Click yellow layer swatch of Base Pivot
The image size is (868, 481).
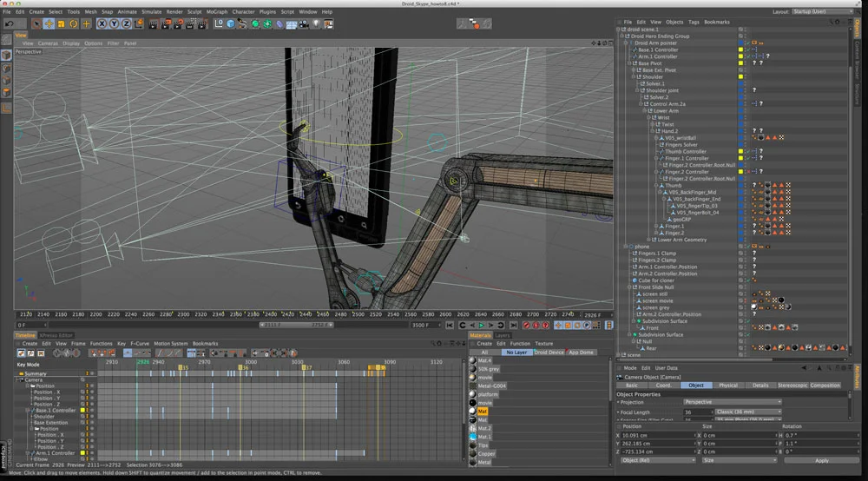click(740, 63)
